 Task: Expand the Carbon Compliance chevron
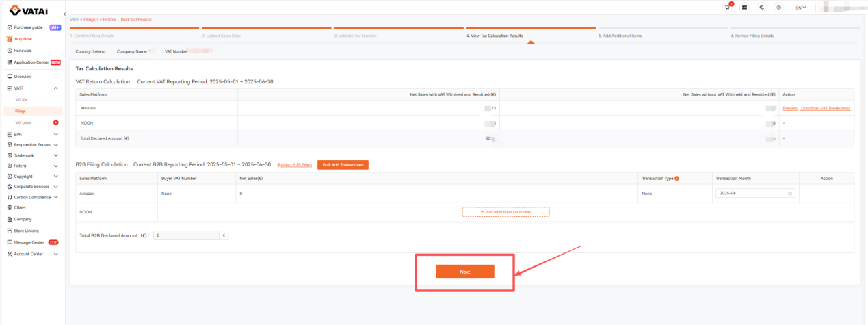tap(56, 197)
